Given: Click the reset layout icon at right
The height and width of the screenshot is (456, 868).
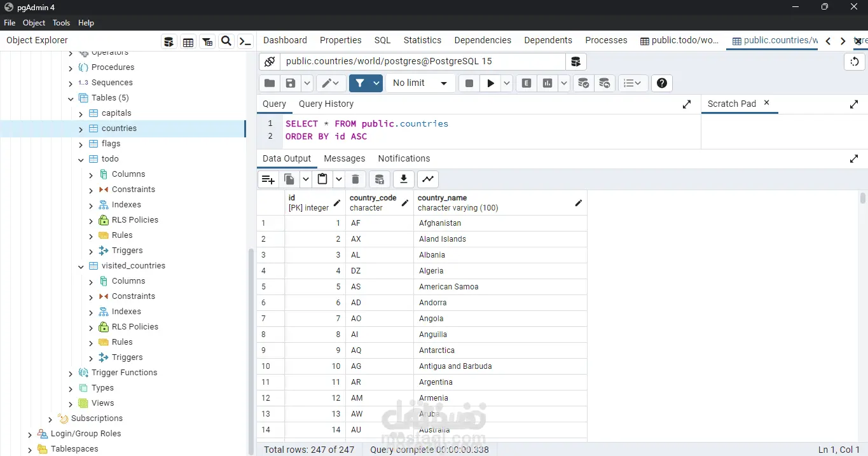Looking at the screenshot, I should click(855, 62).
